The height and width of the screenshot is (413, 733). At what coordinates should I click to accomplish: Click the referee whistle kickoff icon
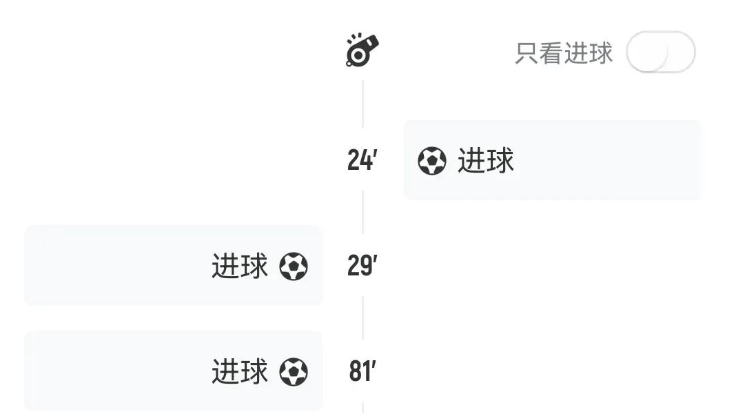(x=362, y=50)
